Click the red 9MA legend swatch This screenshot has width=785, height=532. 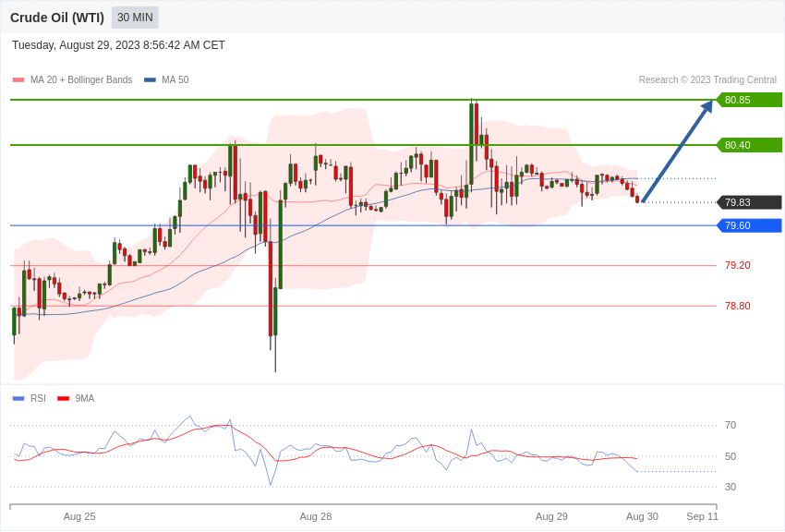tap(64, 398)
